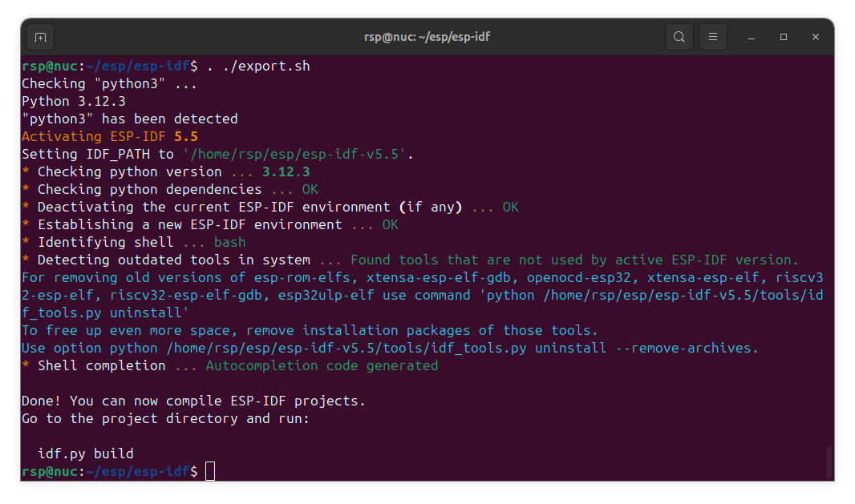855x504 pixels.
Task: Close the terminal window
Action: tap(816, 37)
